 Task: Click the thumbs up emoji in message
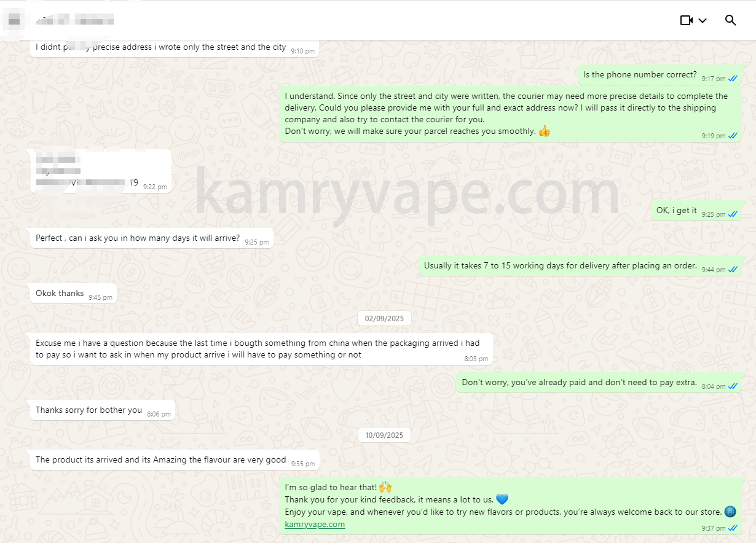544,131
